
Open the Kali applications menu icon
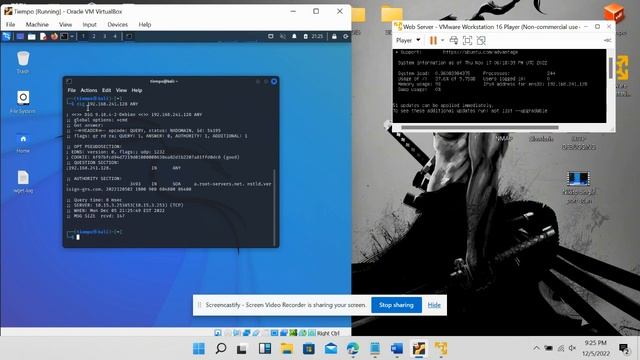coord(7,36)
